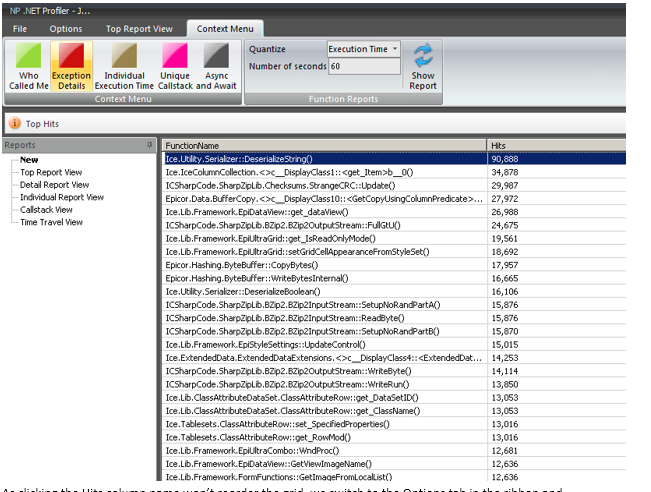Sort by the FunctionName column header
The height and width of the screenshot is (492, 651).
tap(324, 146)
